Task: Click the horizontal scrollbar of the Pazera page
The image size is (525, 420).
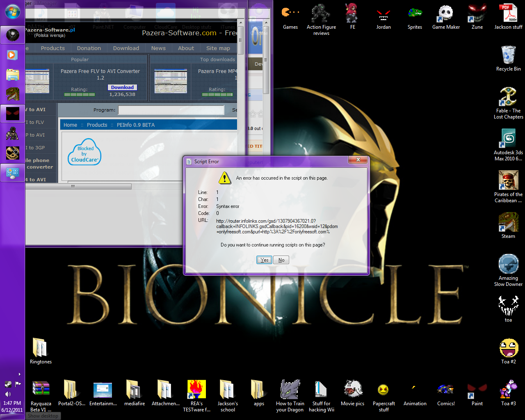Action: coord(78,187)
